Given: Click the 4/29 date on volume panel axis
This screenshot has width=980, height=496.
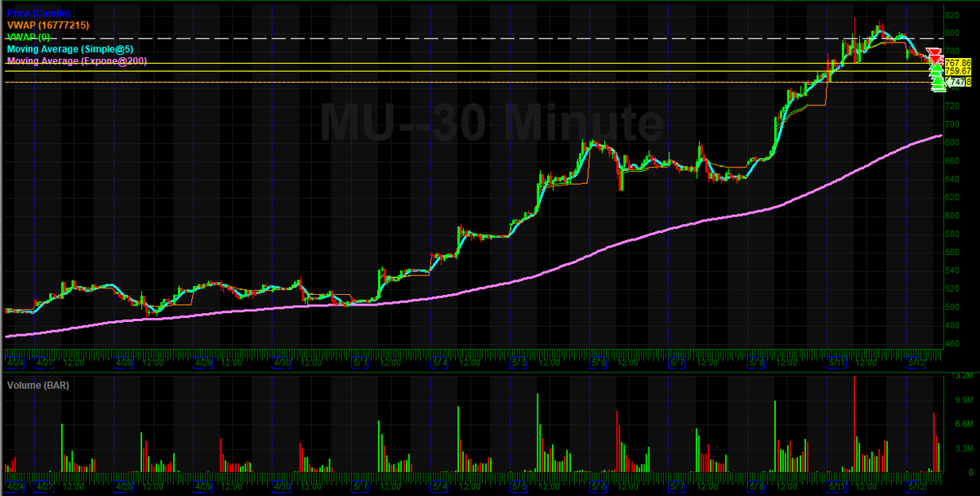Looking at the screenshot, I should [203, 486].
